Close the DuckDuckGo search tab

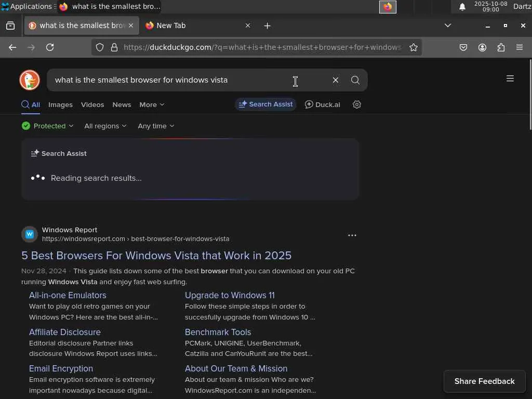click(131, 25)
